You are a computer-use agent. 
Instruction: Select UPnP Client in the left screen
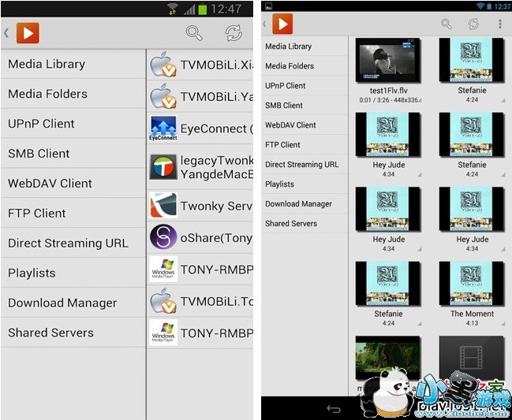(73, 124)
